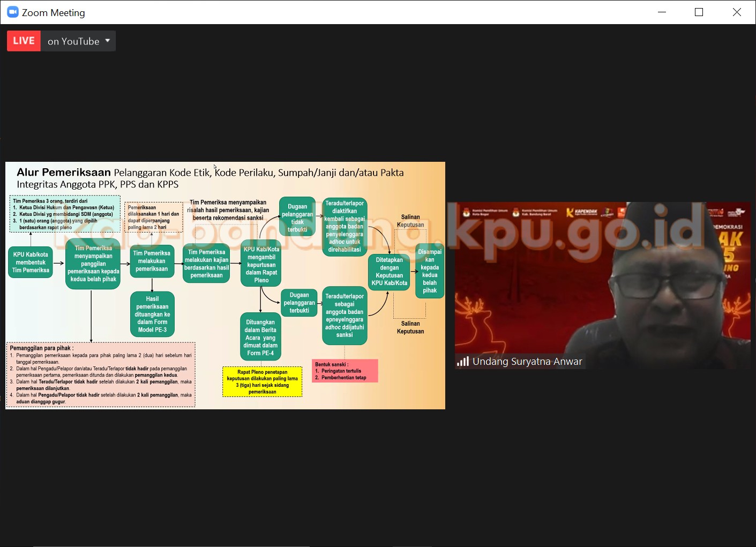This screenshot has width=756, height=547.
Task: Click the red "Bentuk sanksi" box
Action: coord(345,371)
